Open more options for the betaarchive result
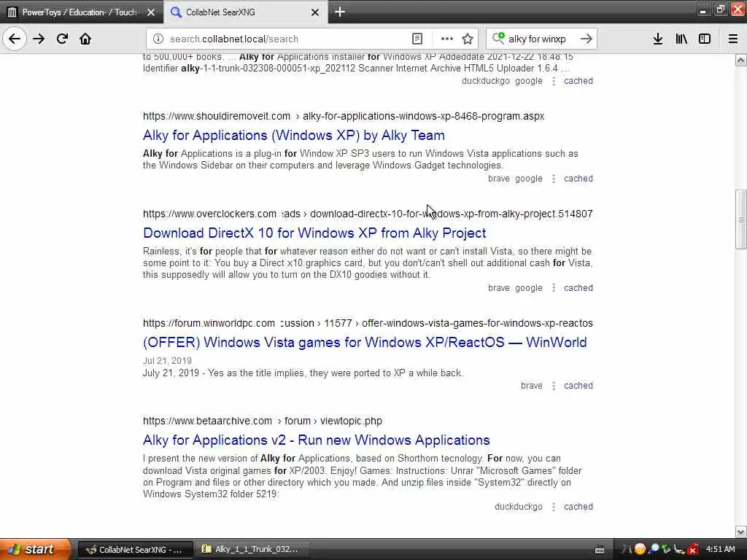 click(553, 507)
